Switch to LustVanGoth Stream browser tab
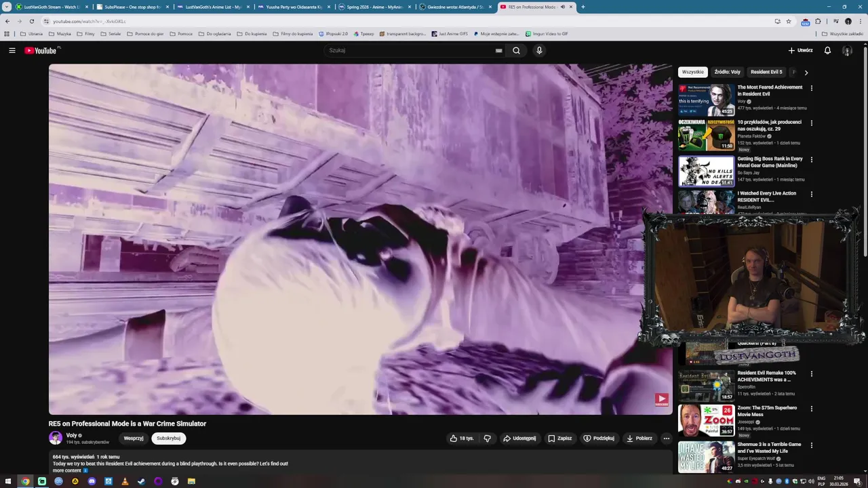This screenshot has height=488, width=868. point(52,7)
